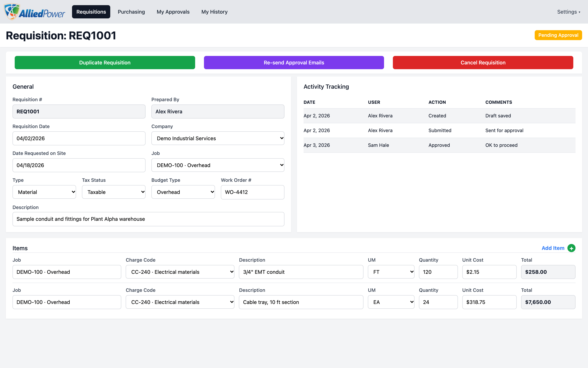The image size is (588, 368).
Task: Click the DATE column header
Action: coord(309,102)
